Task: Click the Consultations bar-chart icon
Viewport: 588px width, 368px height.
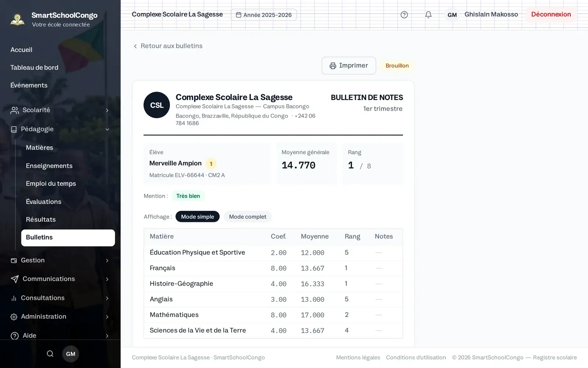Action: 14,298
